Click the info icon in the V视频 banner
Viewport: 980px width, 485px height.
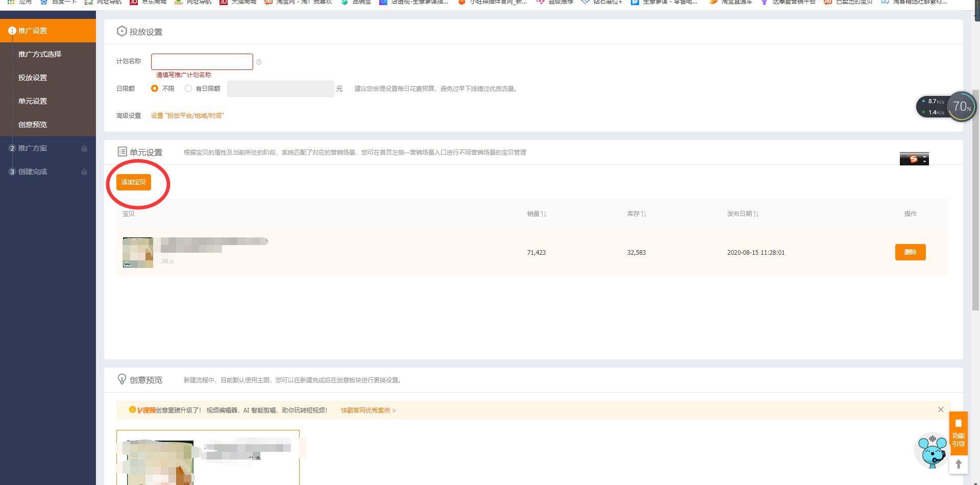tap(132, 409)
